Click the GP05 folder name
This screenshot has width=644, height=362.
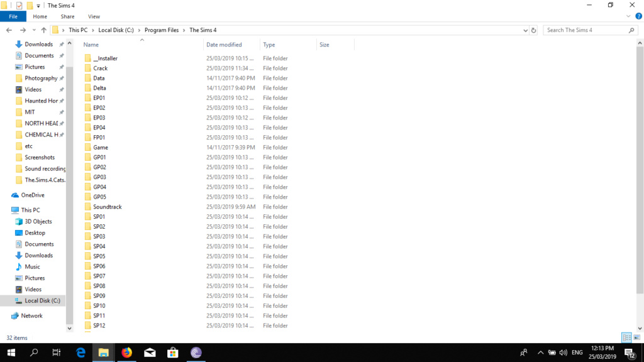99,197
